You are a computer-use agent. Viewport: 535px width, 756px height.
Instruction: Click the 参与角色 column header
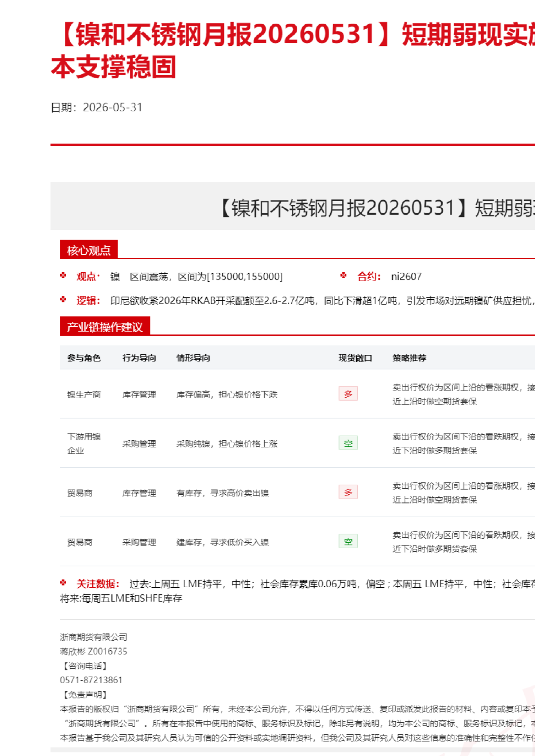[x=84, y=358]
